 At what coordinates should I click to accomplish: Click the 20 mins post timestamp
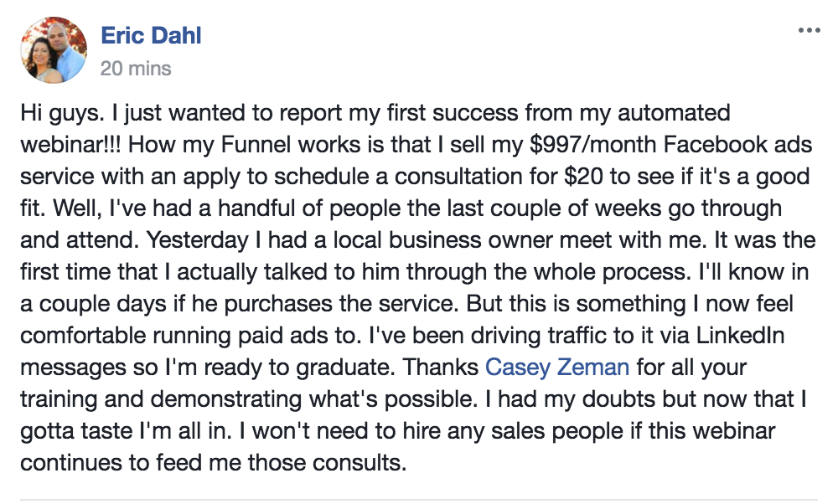[136, 69]
